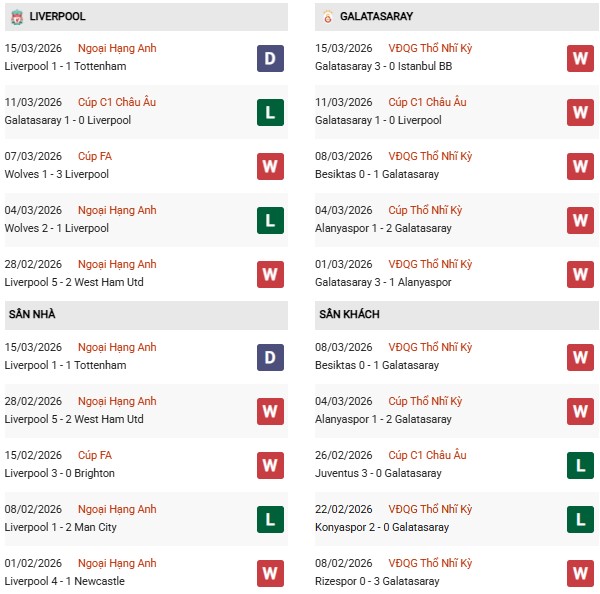Select the SÂN NHÀ section header

33,314
